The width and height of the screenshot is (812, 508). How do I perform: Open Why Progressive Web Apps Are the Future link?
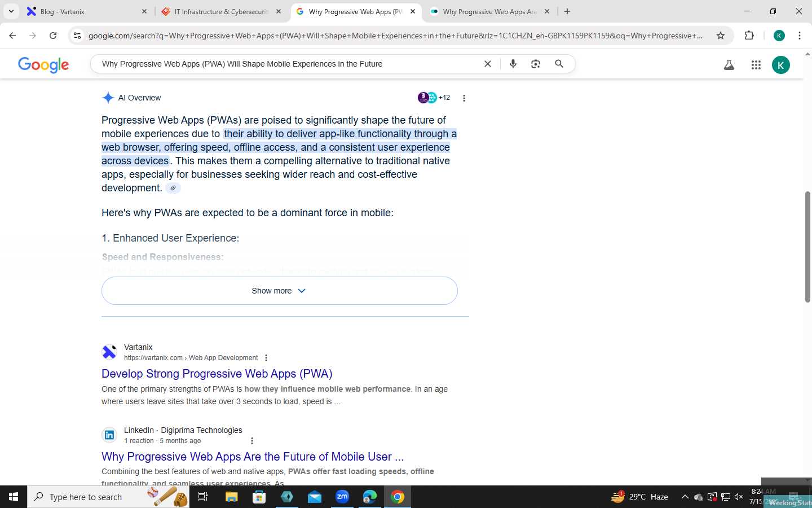pos(253,457)
